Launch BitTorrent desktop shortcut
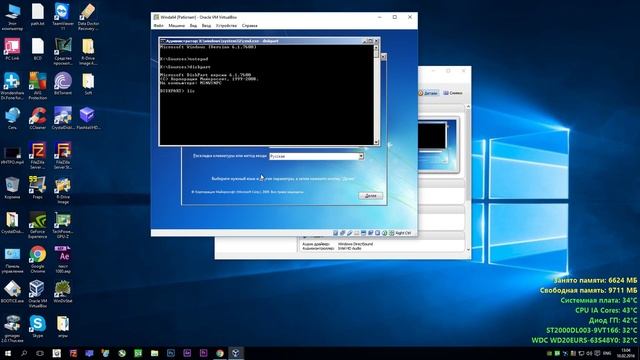 tap(63, 83)
